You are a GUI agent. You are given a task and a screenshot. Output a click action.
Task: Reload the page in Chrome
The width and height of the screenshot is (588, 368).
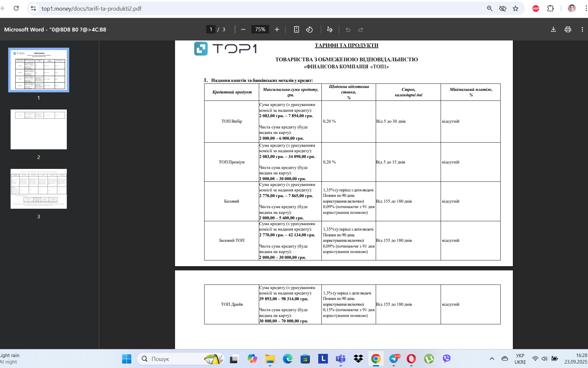(16, 8)
